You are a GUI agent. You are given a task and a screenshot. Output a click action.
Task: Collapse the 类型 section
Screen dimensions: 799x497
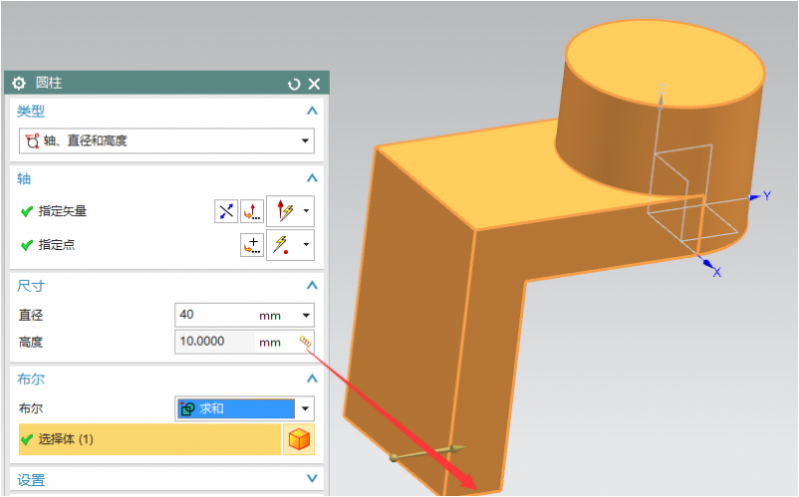tap(311, 111)
